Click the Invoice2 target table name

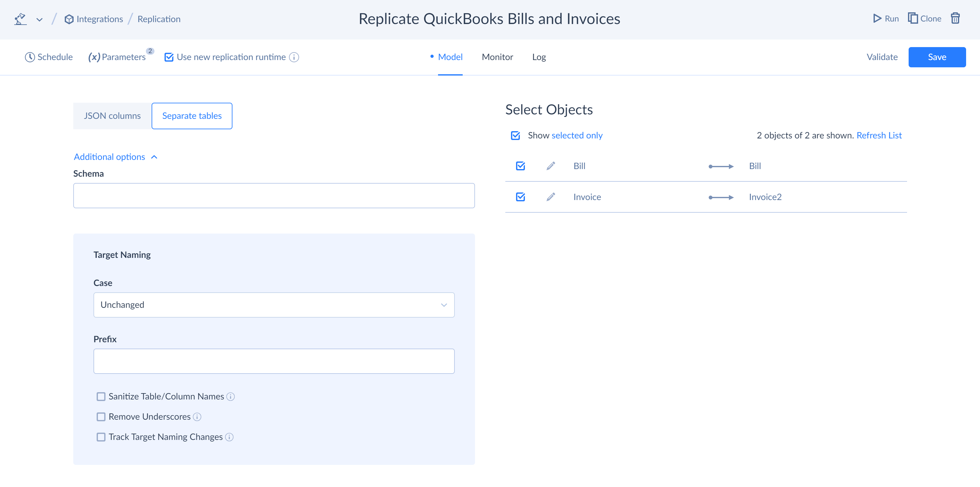765,197
